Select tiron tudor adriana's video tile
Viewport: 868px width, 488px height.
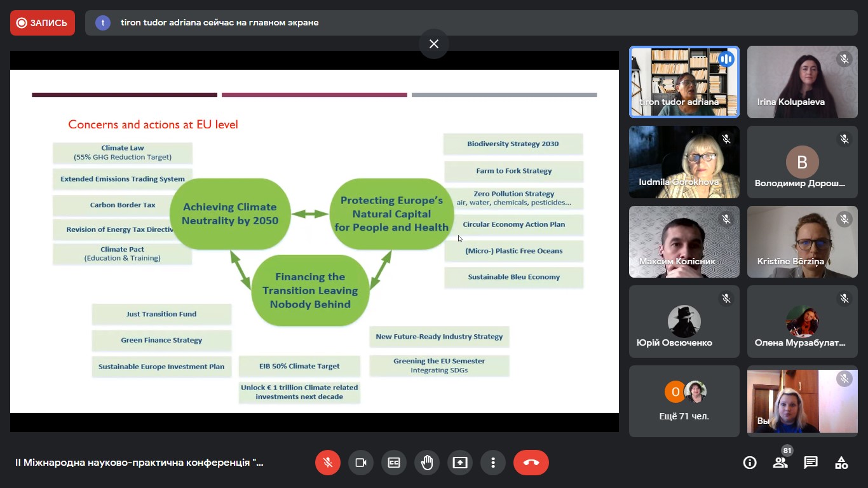point(684,82)
